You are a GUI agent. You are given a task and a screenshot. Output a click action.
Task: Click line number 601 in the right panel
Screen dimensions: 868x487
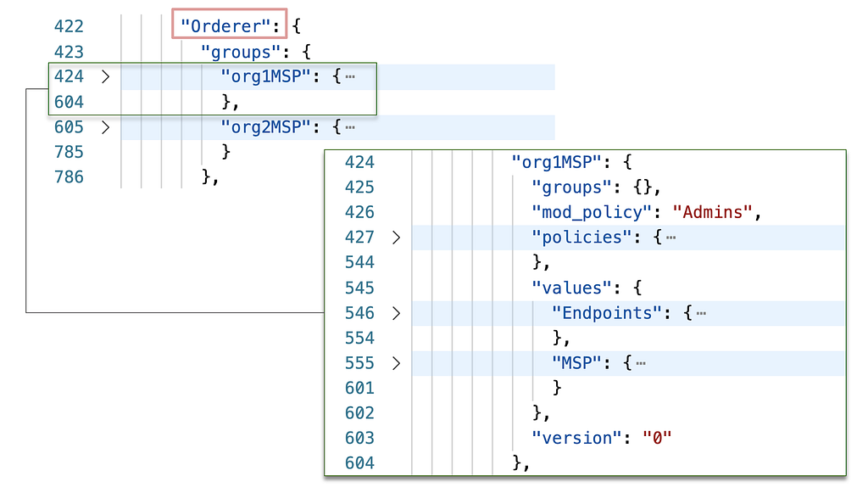pyautogui.click(x=359, y=389)
